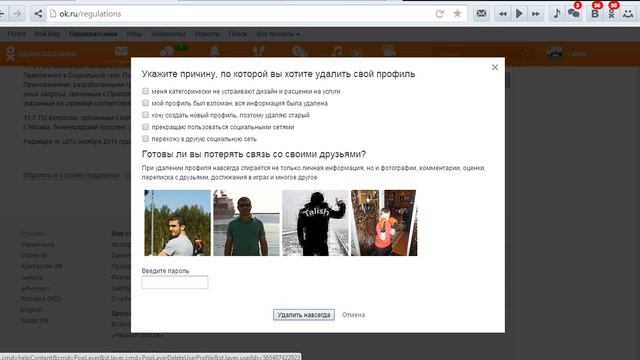Skip ahead with the fast-forward button
This screenshot has width=640, height=360.
pos(536,14)
